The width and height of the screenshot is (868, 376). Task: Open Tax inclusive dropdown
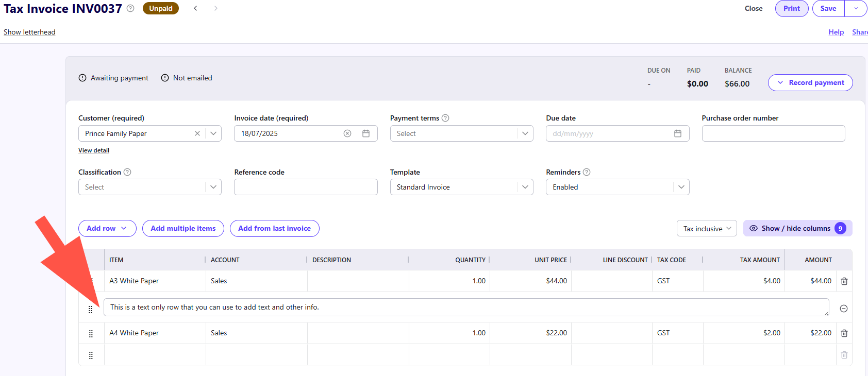click(x=707, y=228)
